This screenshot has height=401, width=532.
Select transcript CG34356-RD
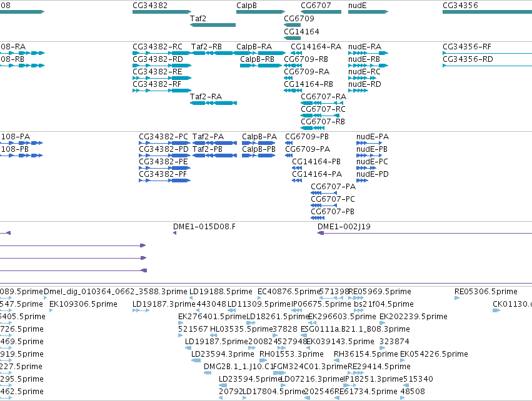click(x=468, y=59)
